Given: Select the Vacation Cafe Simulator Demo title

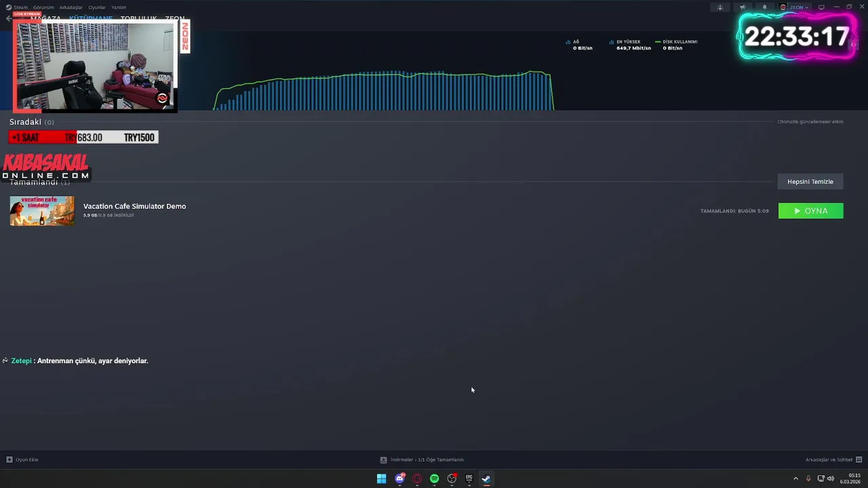Looking at the screenshot, I should click(x=134, y=206).
